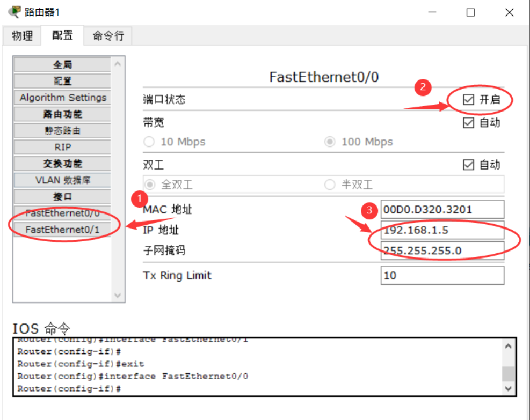Click IOS command box scroll-down arrow

pos(508,388)
